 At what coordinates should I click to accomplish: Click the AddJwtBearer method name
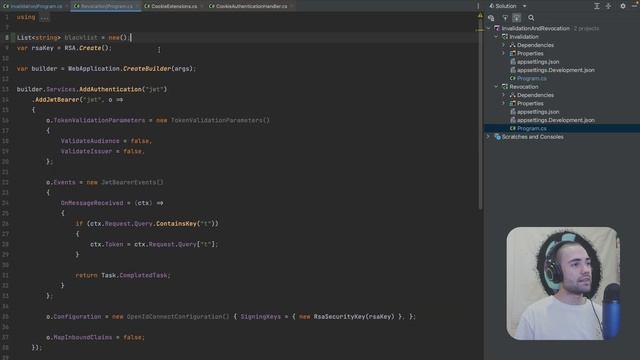pos(58,100)
